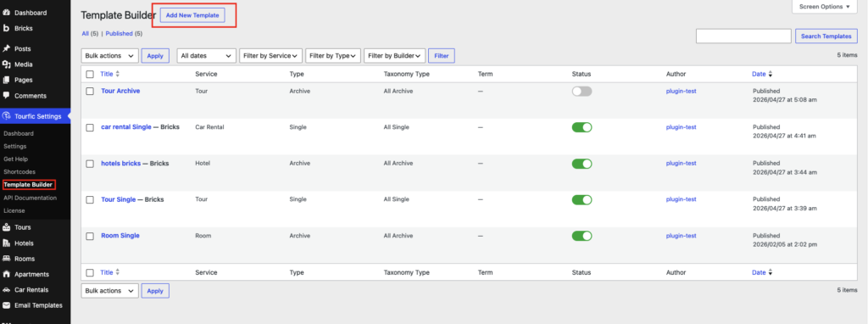
Task: Open the All dates dropdown
Action: 207,55
